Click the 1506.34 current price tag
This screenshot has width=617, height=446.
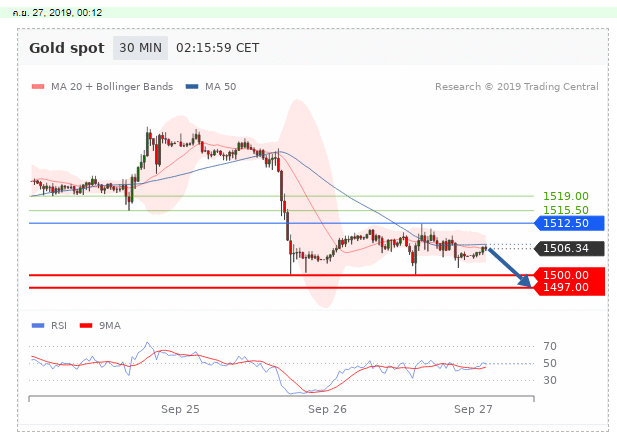[569, 248]
